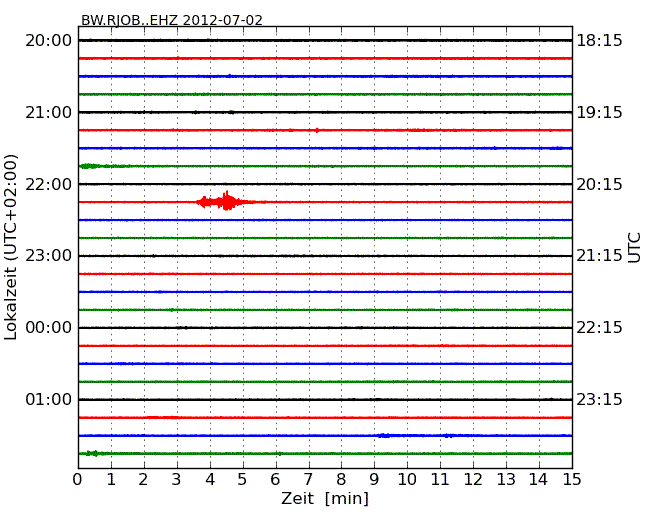Select x-axis tick label 3
Viewport: 650px width, 520px height.
[x=177, y=479]
